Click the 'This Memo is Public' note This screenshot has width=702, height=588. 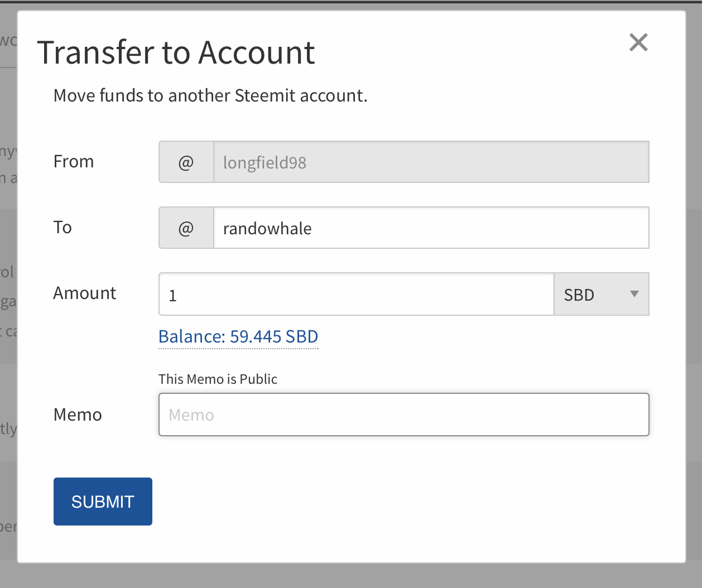tap(218, 379)
